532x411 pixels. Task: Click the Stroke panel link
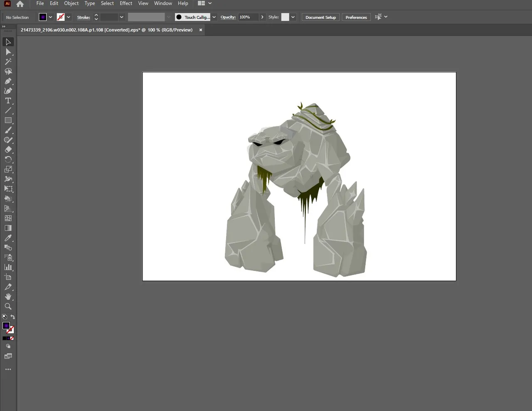tap(84, 17)
